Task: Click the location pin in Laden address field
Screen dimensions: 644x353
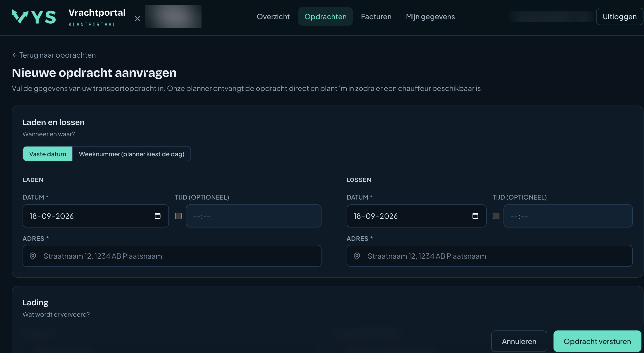Action: 33,256
